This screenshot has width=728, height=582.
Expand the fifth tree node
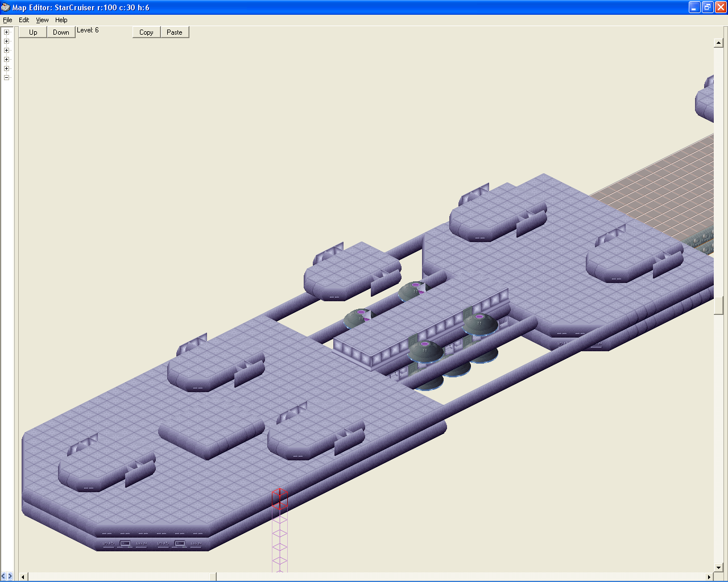pos(7,68)
